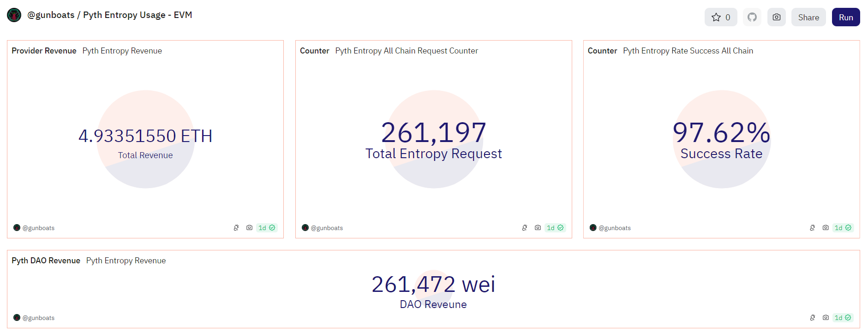Screen dimensions: 868x332
Task: Click the query icon on Request Counter card
Action: click(x=525, y=228)
